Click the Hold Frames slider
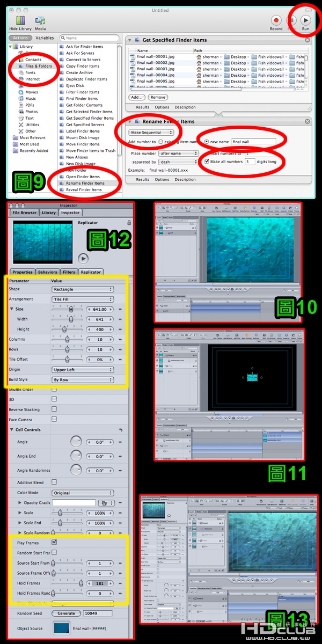Viewport: 322px width, 644px height. [x=67, y=583]
